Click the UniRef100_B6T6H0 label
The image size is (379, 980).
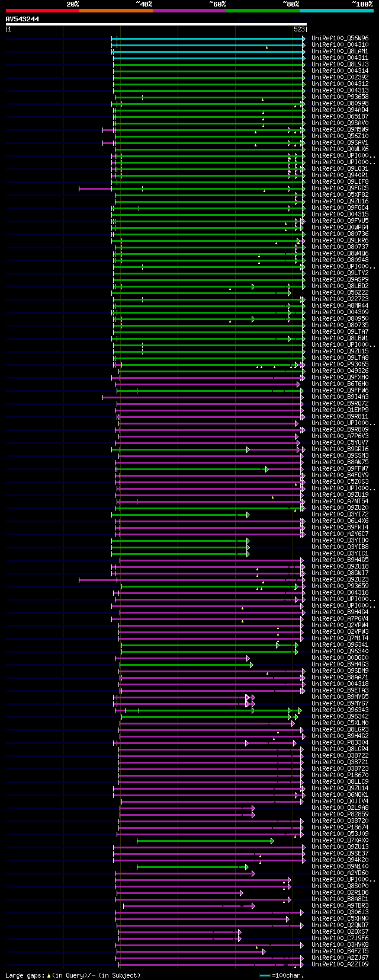click(340, 384)
